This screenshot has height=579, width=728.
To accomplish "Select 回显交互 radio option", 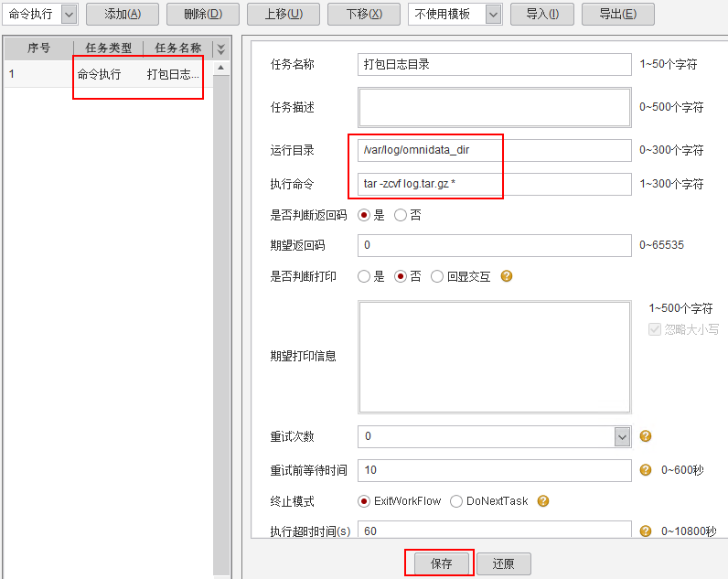I will [437, 277].
